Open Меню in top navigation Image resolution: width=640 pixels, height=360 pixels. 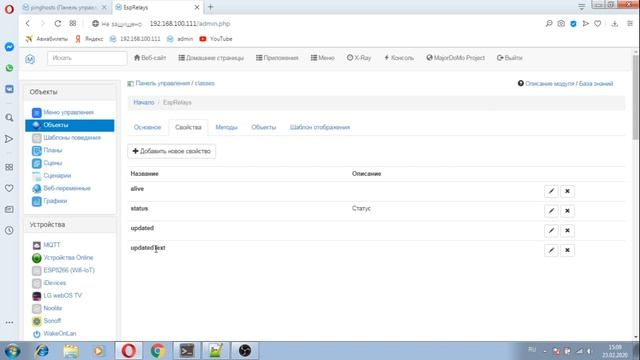[322, 58]
